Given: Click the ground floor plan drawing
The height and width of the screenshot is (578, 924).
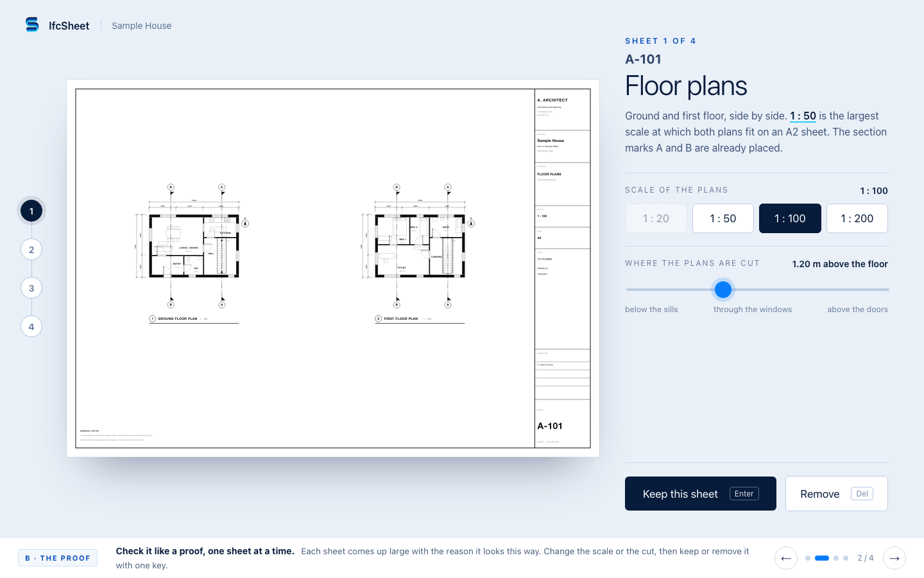Looking at the screenshot, I should [194, 246].
